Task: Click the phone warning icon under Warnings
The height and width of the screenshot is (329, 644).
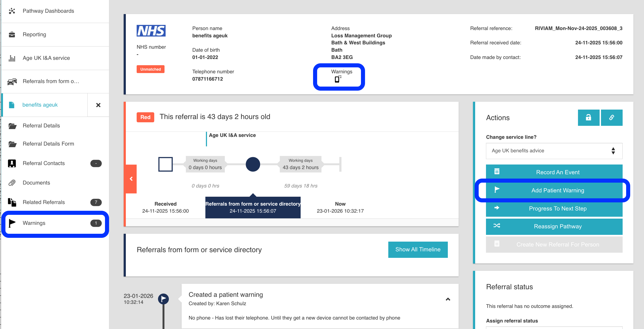Action: tap(337, 79)
